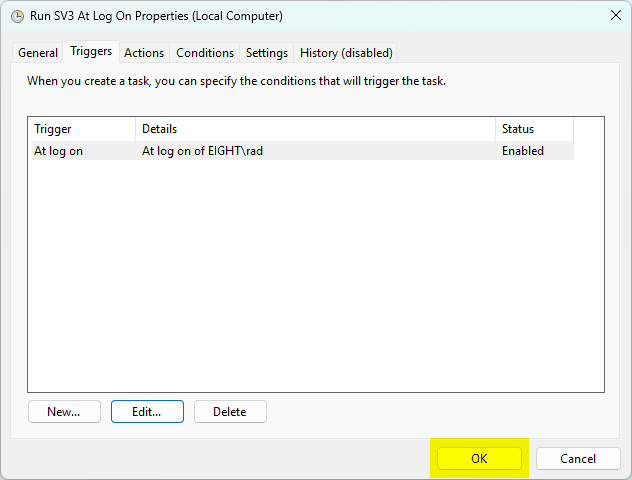Click the Details column header
This screenshot has height=480, width=632.
(315, 129)
